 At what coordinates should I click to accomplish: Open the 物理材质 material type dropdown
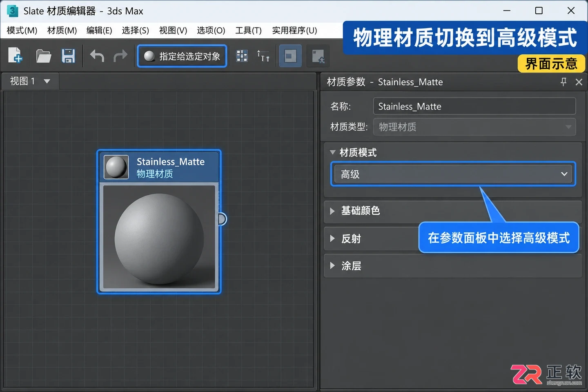point(474,127)
